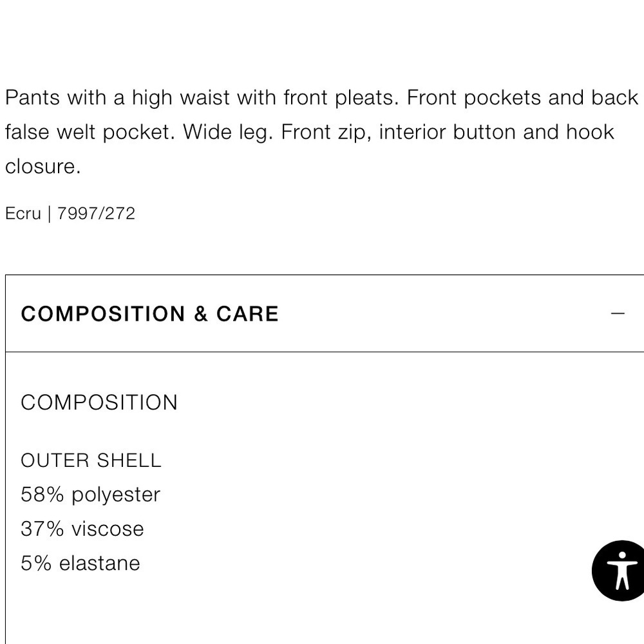Click the Ecru color name
This screenshot has height=644, width=644.
tap(23, 213)
